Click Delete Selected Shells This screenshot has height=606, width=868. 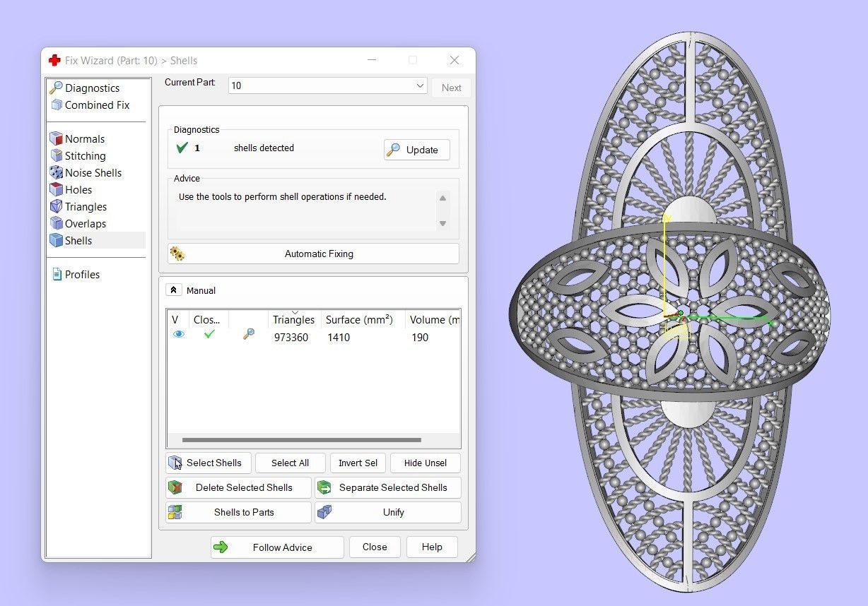point(238,488)
